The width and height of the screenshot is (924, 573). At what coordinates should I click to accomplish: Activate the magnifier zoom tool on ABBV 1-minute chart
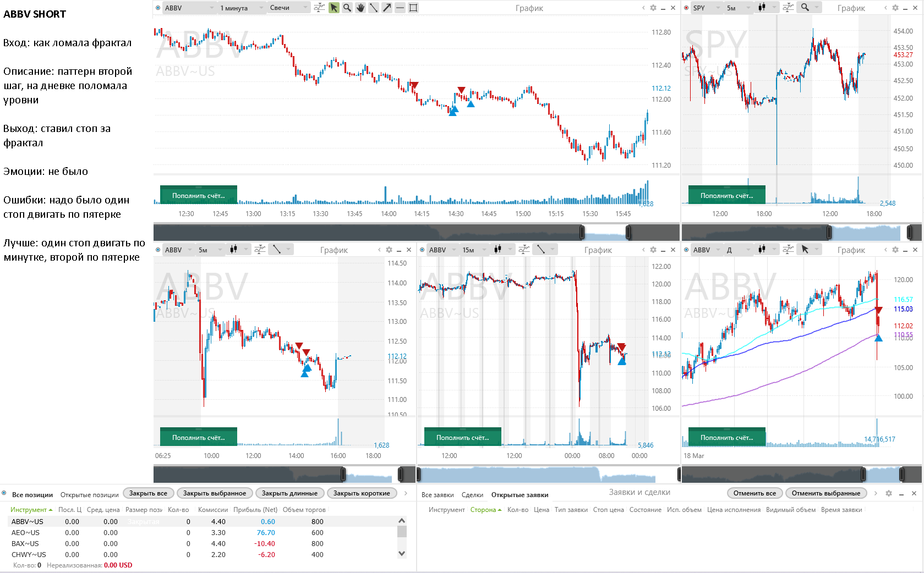tap(347, 8)
